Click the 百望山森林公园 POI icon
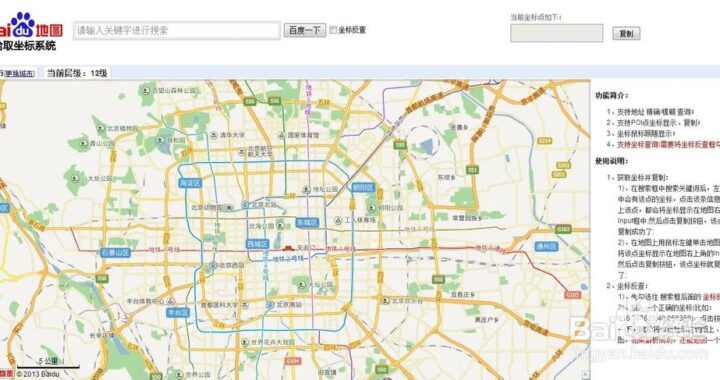Viewport: 720px width, 380px height. [146, 90]
